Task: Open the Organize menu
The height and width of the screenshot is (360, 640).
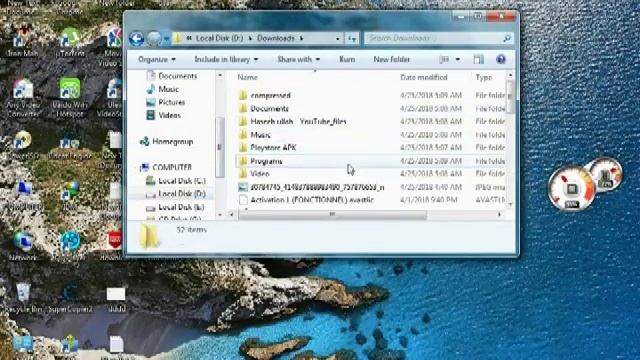Action: (157, 60)
